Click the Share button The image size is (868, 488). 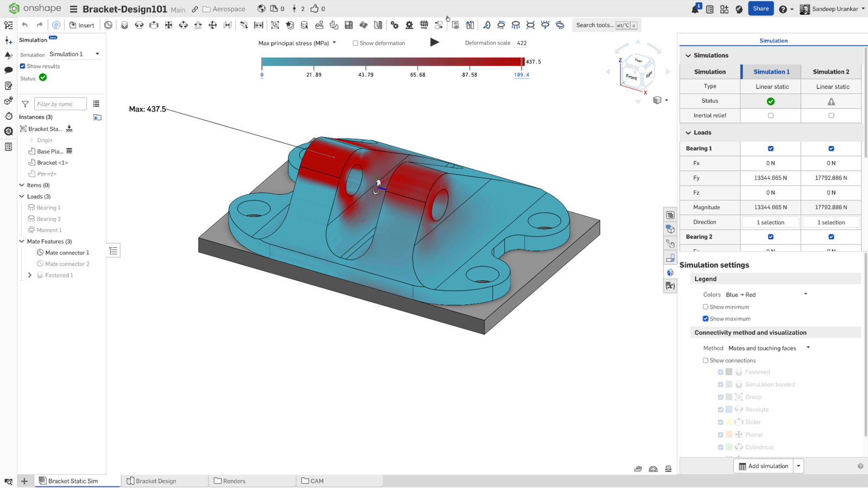tap(761, 9)
